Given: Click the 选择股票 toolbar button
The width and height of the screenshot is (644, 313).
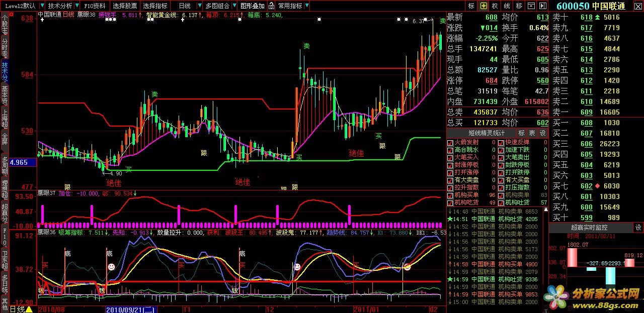Looking at the screenshot, I should [125, 6].
